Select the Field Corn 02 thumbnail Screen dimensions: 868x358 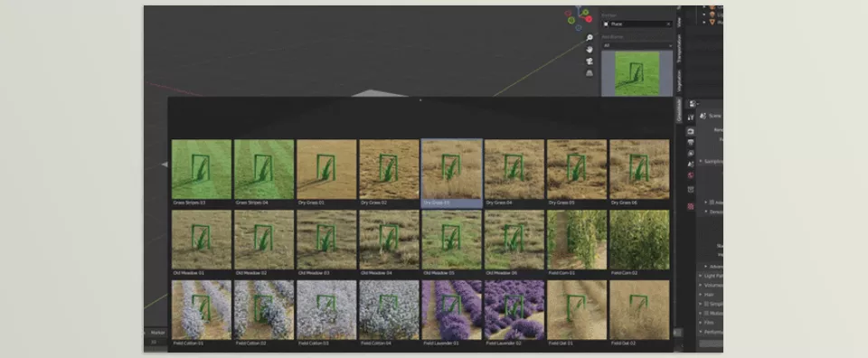(639, 240)
